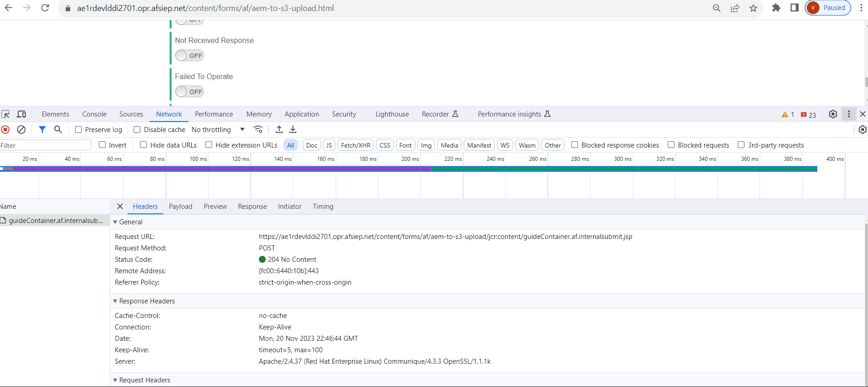Share this page icon

tap(735, 8)
